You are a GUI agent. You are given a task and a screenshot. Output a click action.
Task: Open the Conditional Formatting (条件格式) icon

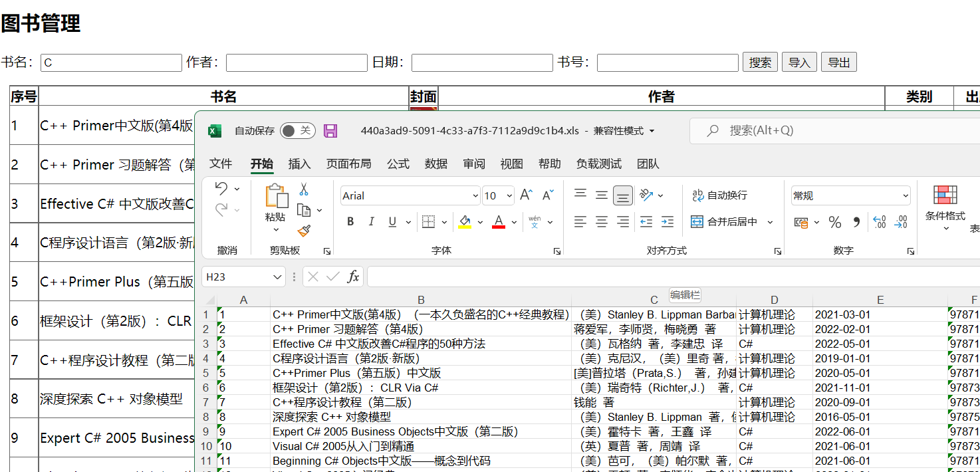coord(945,195)
